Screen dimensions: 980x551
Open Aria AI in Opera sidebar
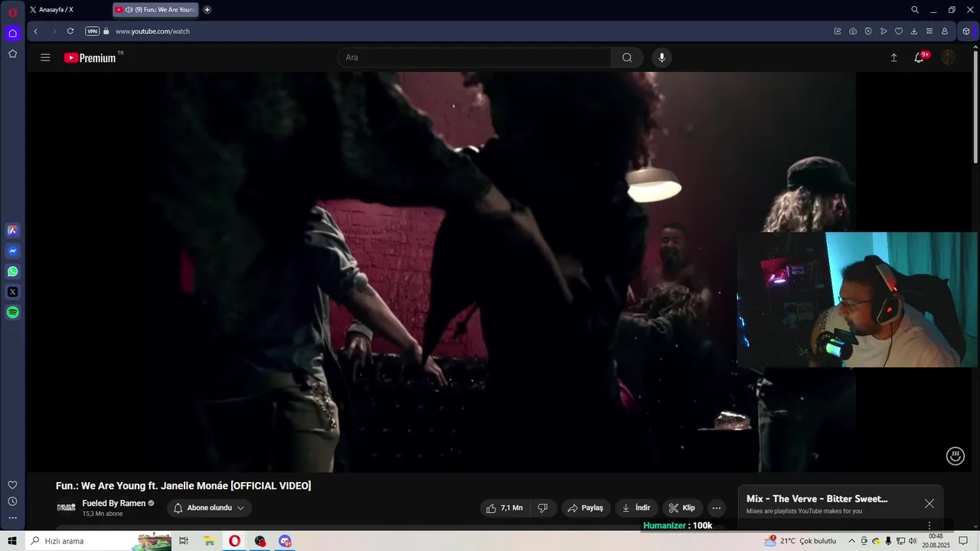pyautogui.click(x=12, y=230)
